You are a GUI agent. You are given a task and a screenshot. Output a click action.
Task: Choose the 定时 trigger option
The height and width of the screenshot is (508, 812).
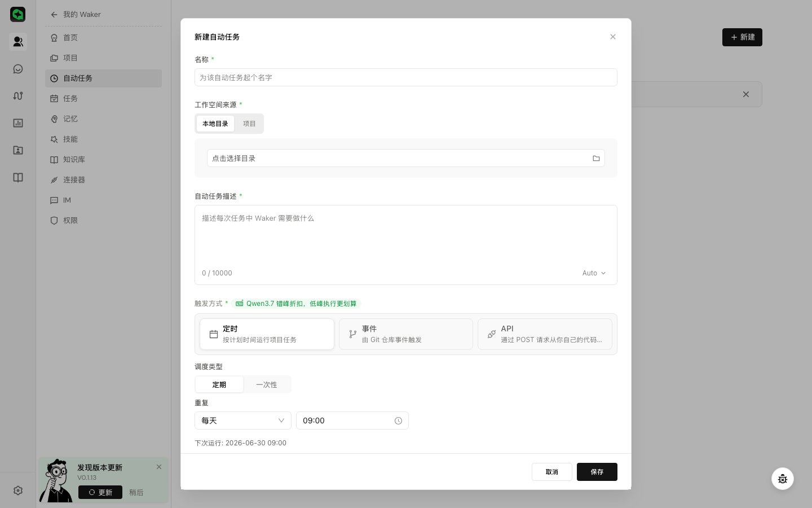[x=267, y=334]
